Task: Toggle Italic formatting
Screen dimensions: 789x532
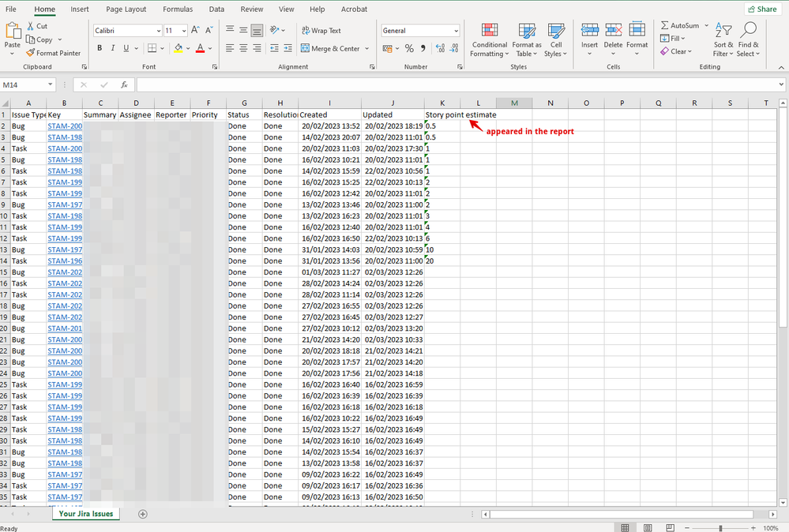Action: click(x=113, y=48)
